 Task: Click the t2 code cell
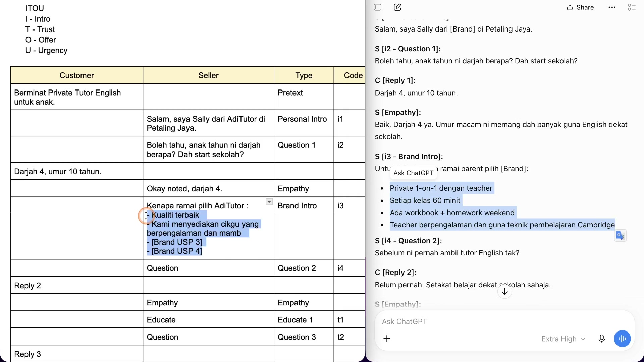click(x=350, y=337)
